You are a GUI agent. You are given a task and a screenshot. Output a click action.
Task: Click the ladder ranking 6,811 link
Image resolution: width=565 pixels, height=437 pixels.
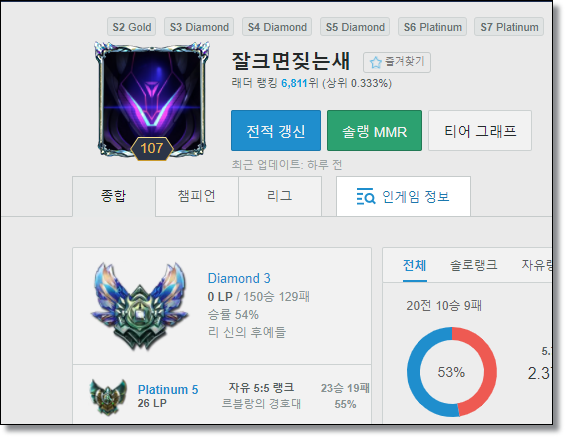click(294, 83)
